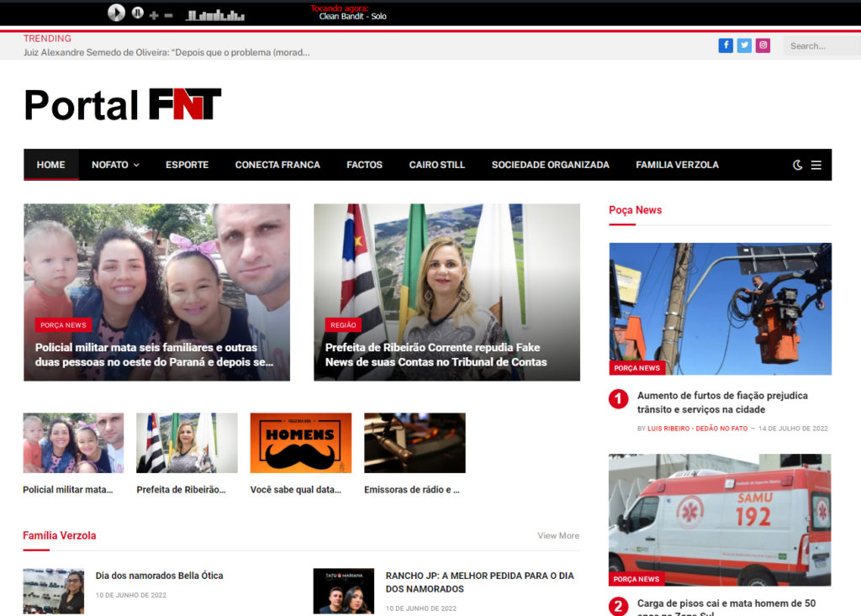Open the hamburger side menu

(x=816, y=165)
